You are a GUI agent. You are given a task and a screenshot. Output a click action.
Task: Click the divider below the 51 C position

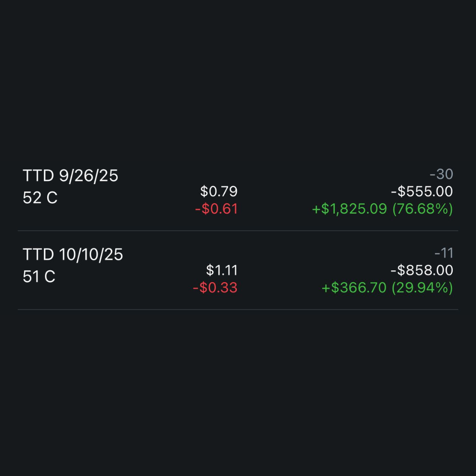pos(238,309)
